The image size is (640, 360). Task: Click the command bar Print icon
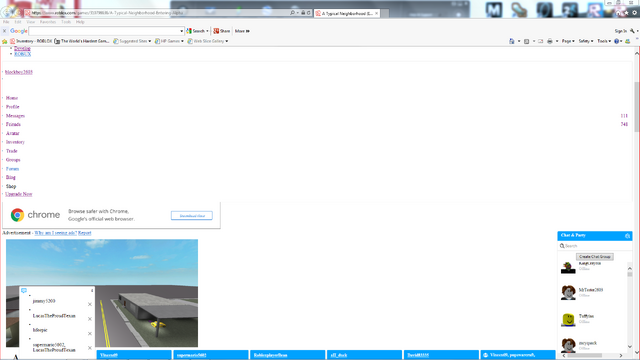(x=550, y=41)
